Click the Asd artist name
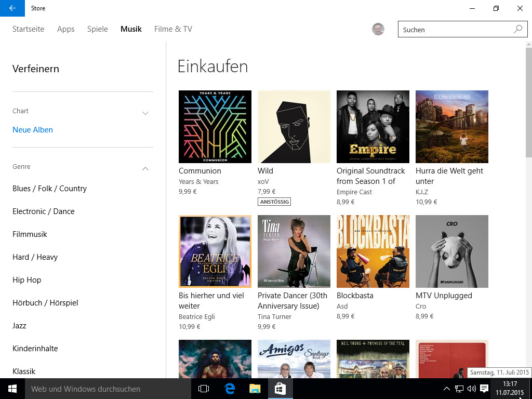Screen dimensions: 532x399 point(342,307)
